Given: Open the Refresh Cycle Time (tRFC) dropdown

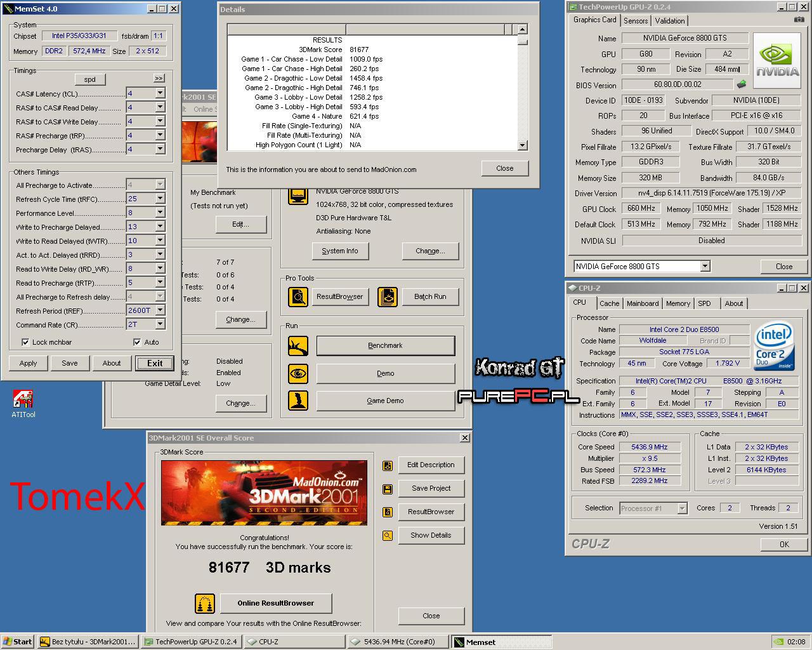Looking at the screenshot, I should click(x=160, y=199).
